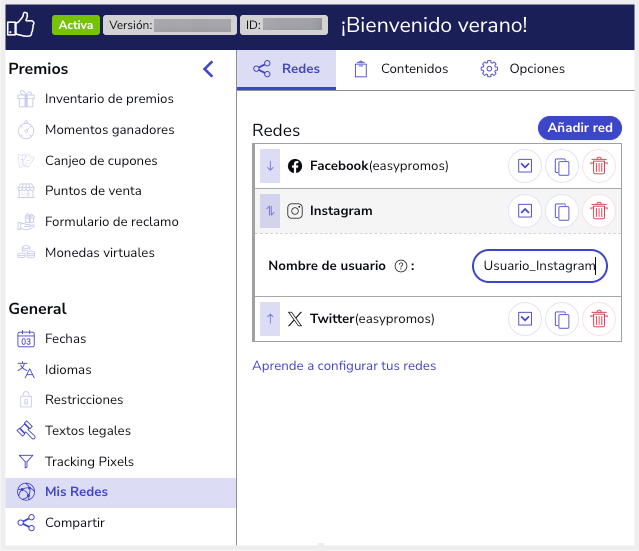
Task: Click the Instagram username input field
Action: (x=539, y=266)
